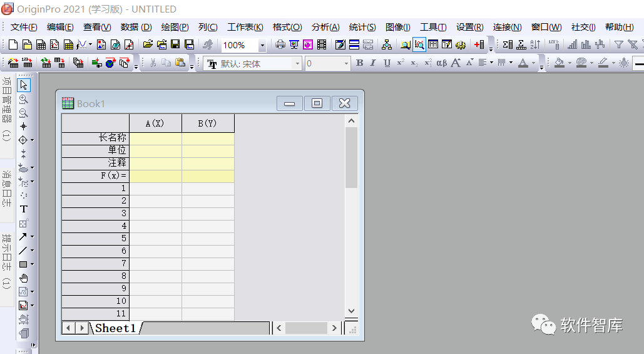Open the 统计(S) menu
The width and height of the screenshot is (644, 354).
(x=362, y=27)
